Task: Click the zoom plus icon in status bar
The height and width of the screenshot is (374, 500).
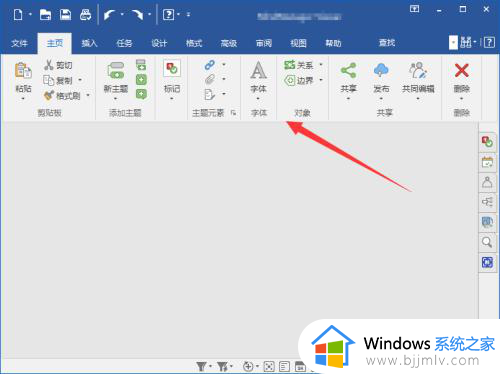Action: pyautogui.click(x=248, y=367)
